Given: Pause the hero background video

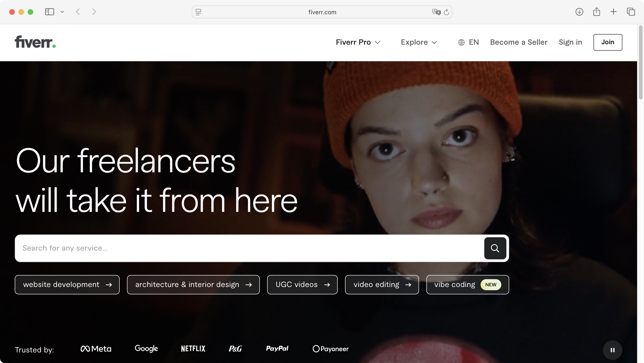Looking at the screenshot, I should tap(612, 350).
